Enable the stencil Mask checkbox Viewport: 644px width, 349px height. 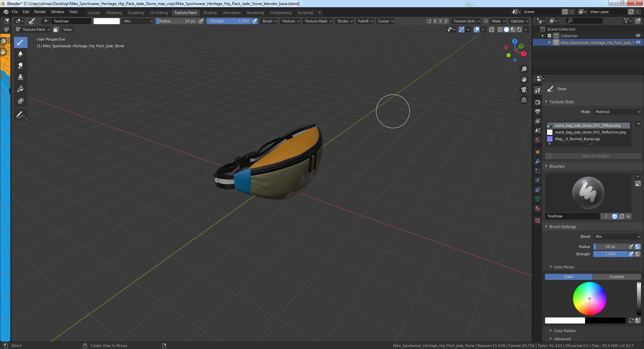point(486,21)
